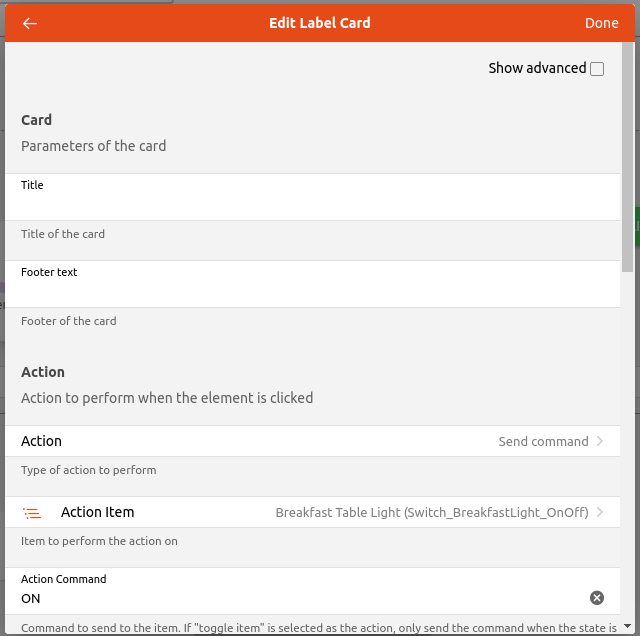The height and width of the screenshot is (636, 640).
Task: Expand the Action Item chevron arrow
Action: point(600,512)
